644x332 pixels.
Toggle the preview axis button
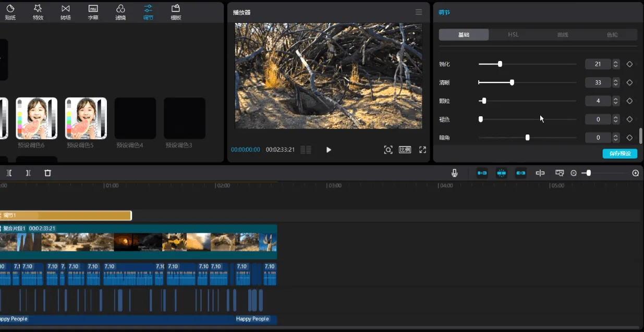(540, 173)
